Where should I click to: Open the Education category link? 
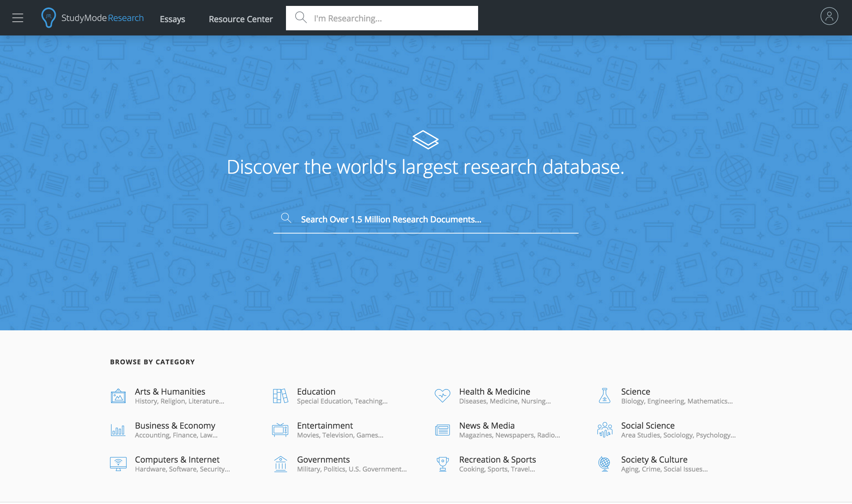tap(316, 391)
